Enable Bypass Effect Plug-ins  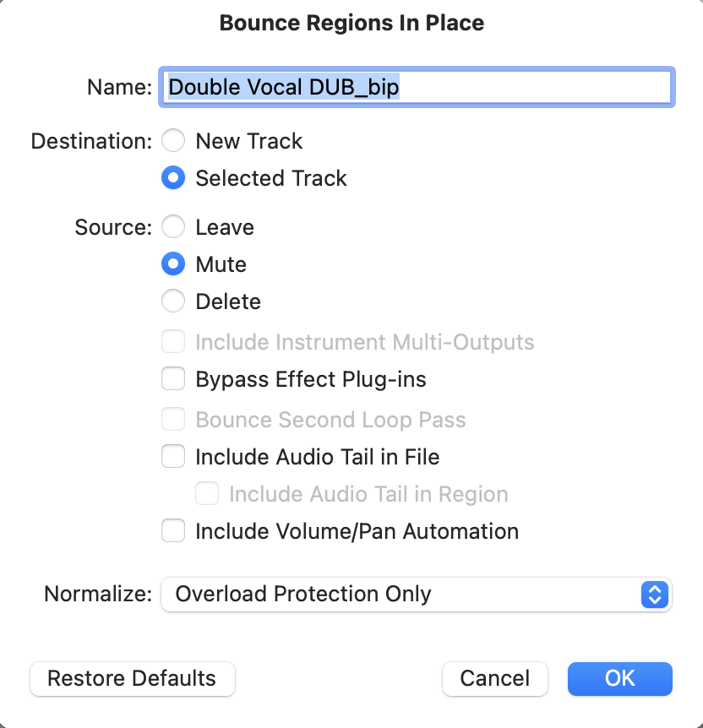[173, 379]
